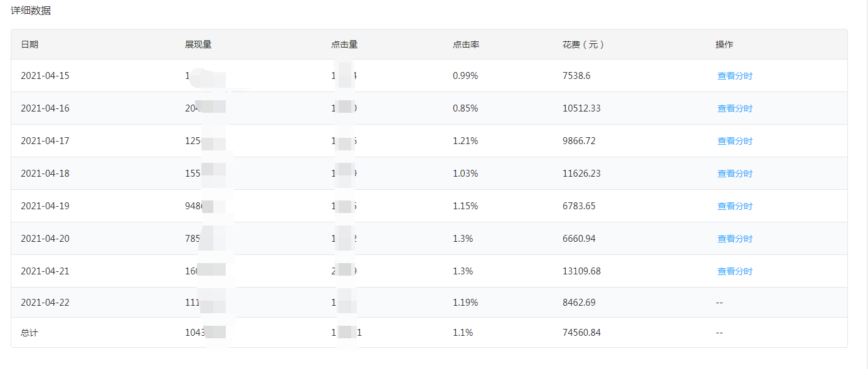The width and height of the screenshot is (868, 369).
Task: Click the 日期 column header
Action: pyautogui.click(x=29, y=44)
